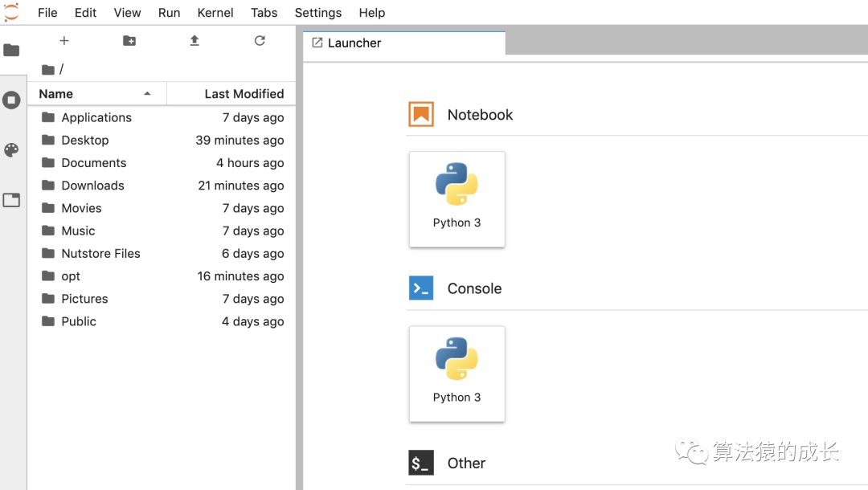Open the Open Tabs sidebar icon
This screenshot has width=868, height=490.
(11, 200)
